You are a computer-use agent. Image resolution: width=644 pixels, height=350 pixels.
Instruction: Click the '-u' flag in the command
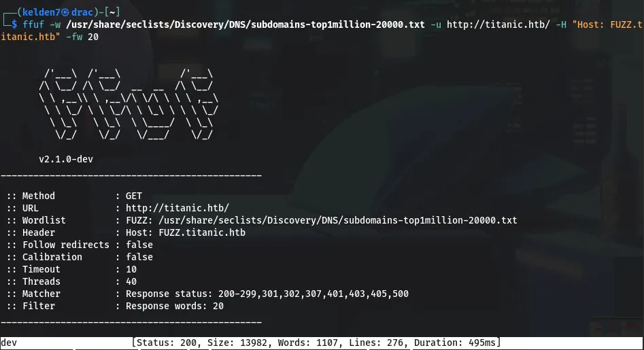click(436, 24)
